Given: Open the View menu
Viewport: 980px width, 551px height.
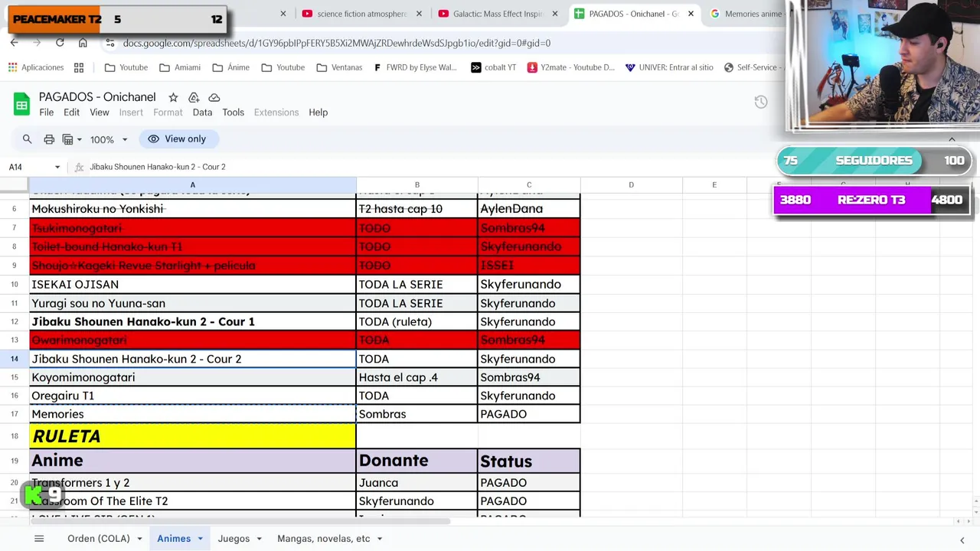Looking at the screenshot, I should 100,112.
